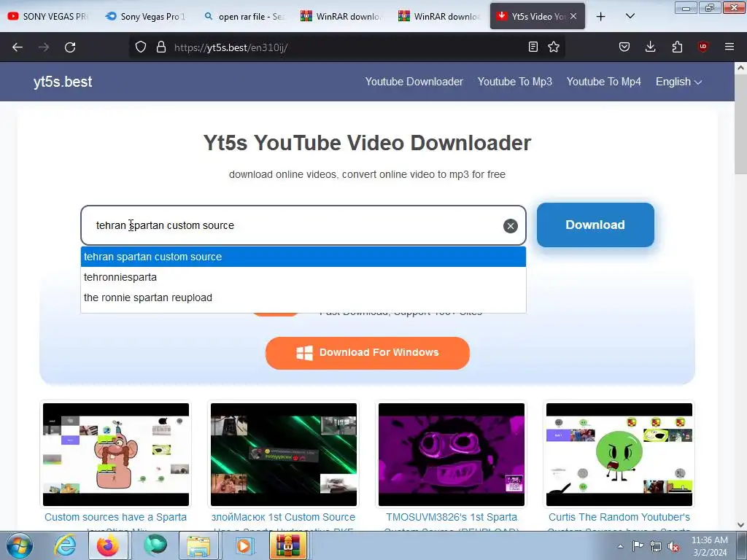
Task: Expand the English language dropdown
Action: (x=678, y=82)
